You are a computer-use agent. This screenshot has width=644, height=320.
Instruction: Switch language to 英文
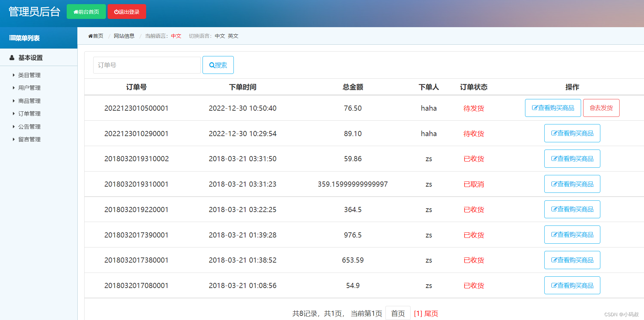pos(233,36)
